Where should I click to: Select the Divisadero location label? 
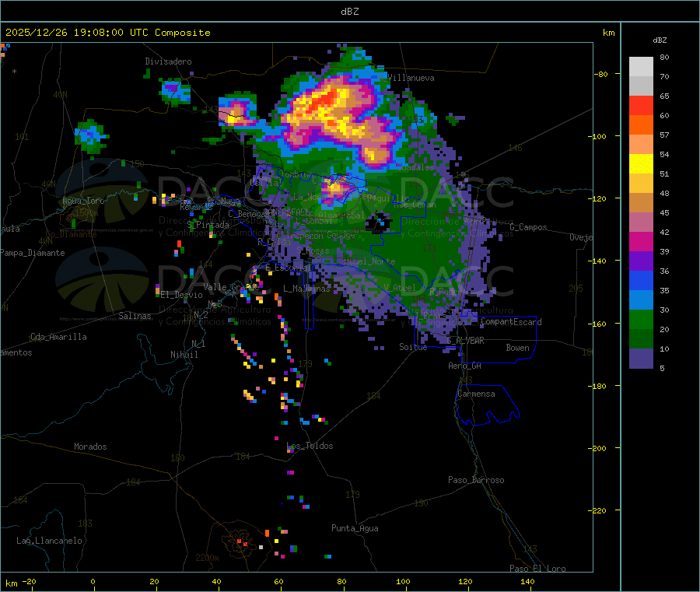point(168,61)
